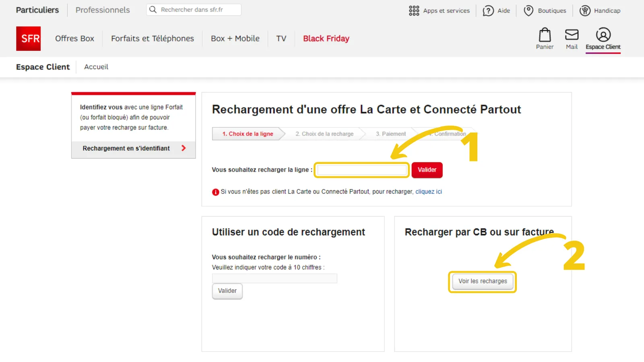
Task: Click the red chevron next to Rechargement en s'identifiant
Action: point(184,148)
